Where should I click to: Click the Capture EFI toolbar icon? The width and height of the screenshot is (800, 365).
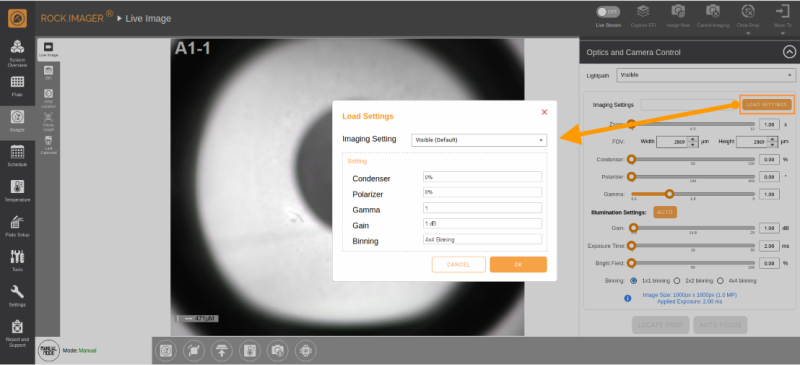[x=643, y=16]
